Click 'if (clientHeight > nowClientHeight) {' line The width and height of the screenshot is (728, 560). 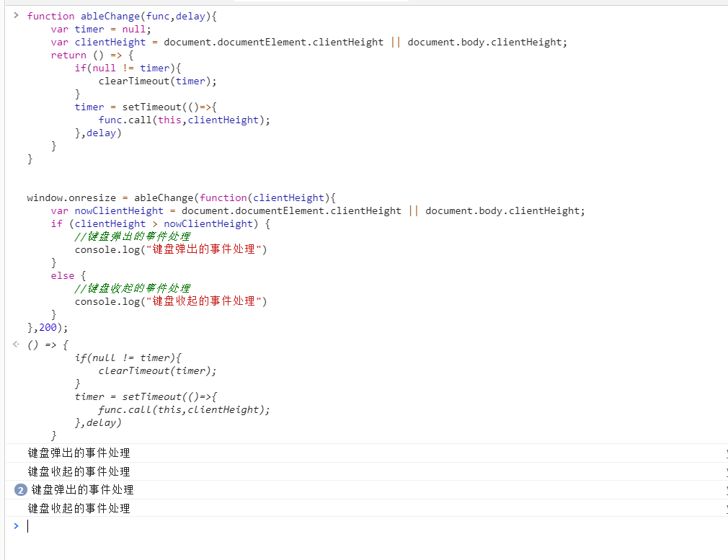(160, 224)
